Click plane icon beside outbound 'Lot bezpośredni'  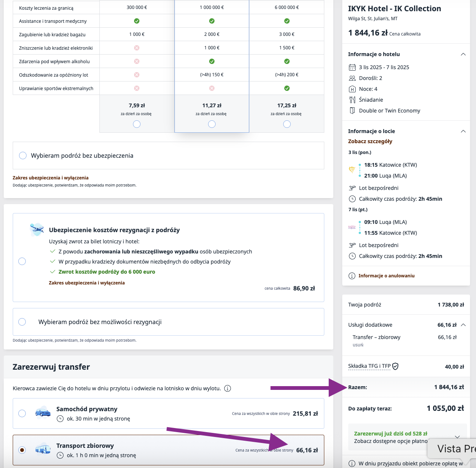click(x=352, y=188)
